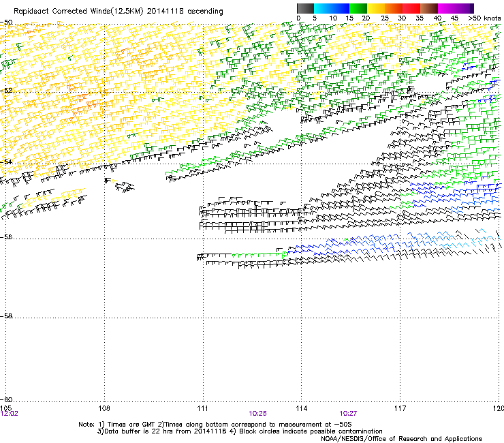Click the 'Data buffer is 22 hrs' note line
504x443 pixels.
tap(240, 431)
